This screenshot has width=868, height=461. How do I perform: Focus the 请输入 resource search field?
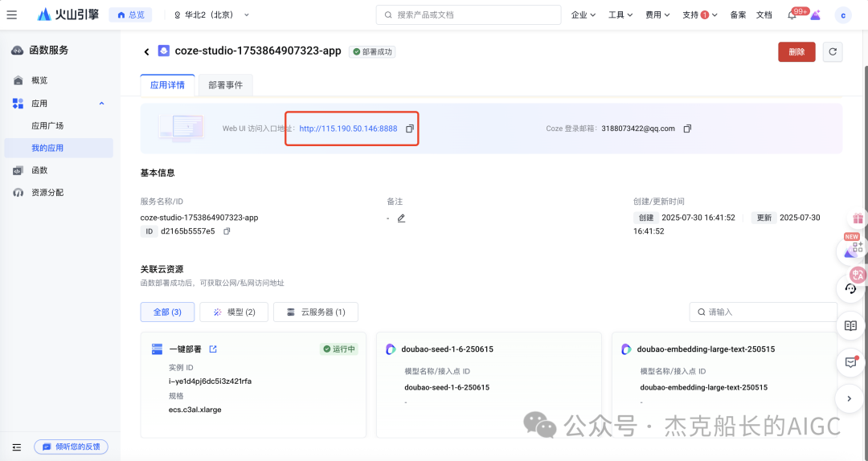tap(763, 312)
